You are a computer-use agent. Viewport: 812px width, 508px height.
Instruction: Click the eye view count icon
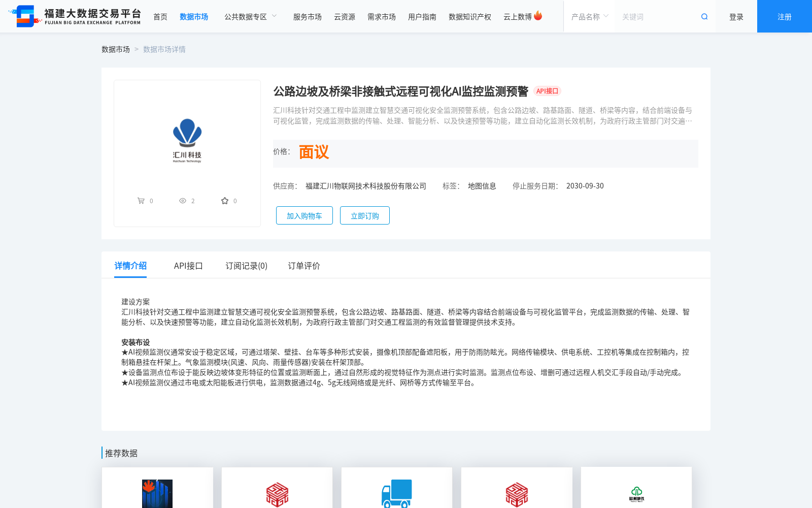point(183,201)
